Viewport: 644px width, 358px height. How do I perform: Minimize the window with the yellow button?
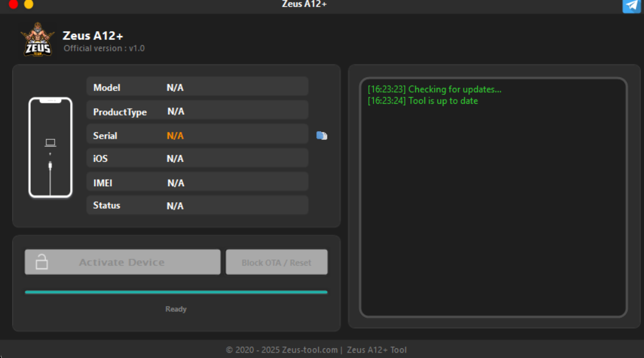click(28, 4)
